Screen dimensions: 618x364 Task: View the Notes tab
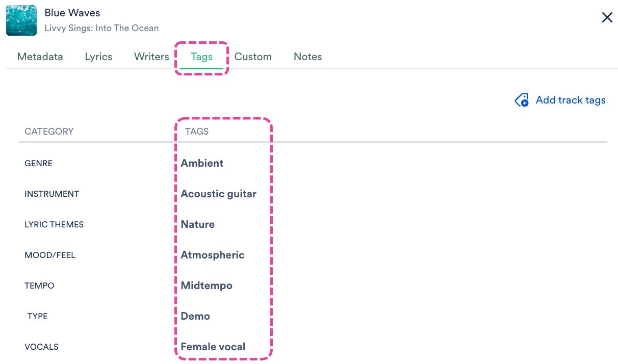tap(307, 57)
